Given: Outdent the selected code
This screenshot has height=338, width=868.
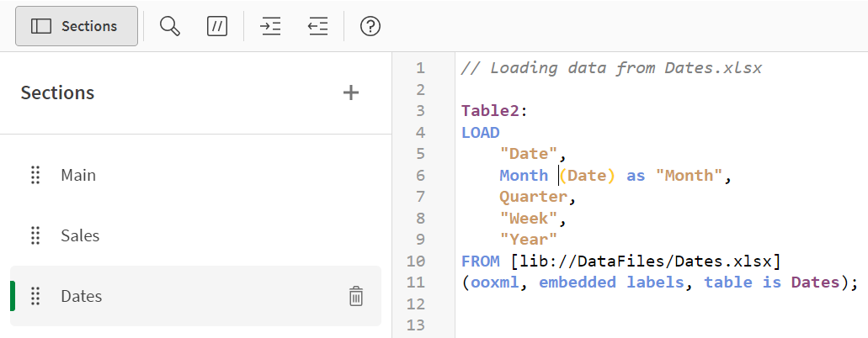Looking at the screenshot, I should [x=318, y=26].
